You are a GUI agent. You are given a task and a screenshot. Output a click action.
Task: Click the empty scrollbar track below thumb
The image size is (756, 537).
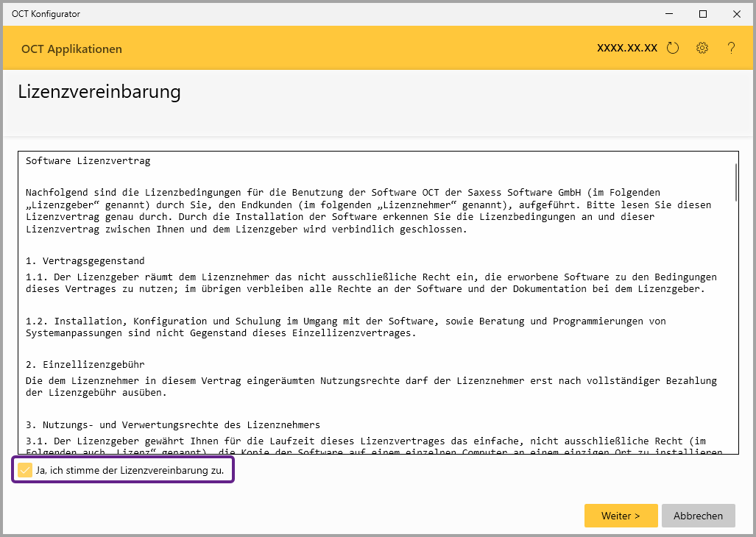(735, 331)
